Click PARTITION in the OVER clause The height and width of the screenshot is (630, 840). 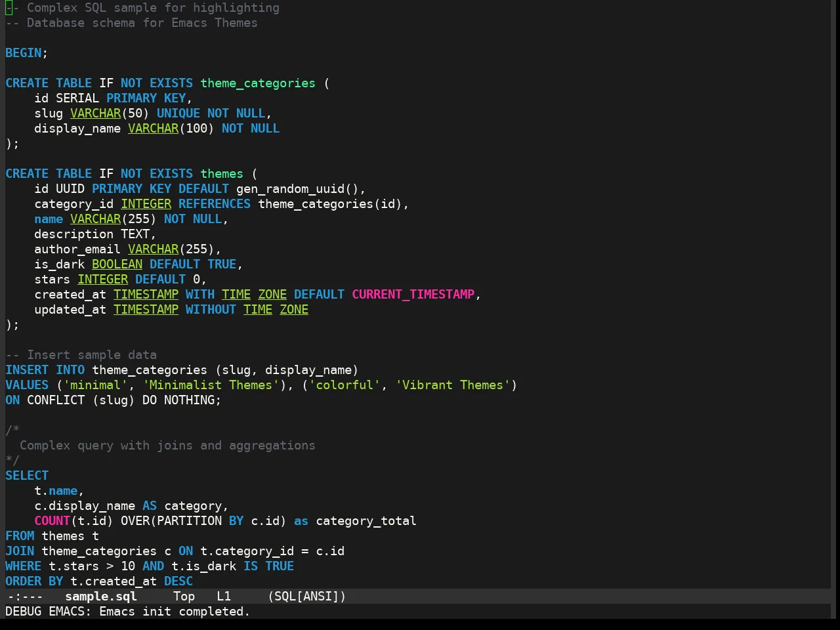coord(189,521)
